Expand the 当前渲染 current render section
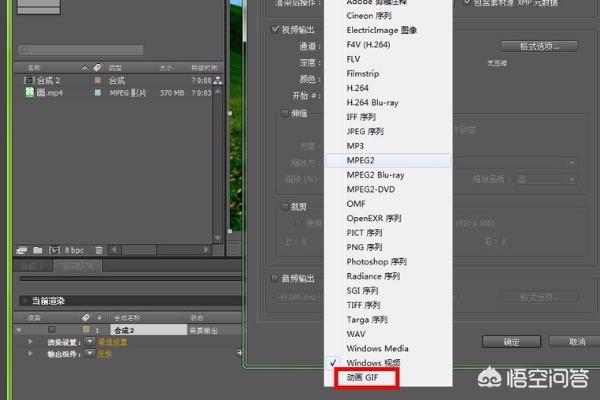This screenshot has height=400, width=600. coord(25,301)
